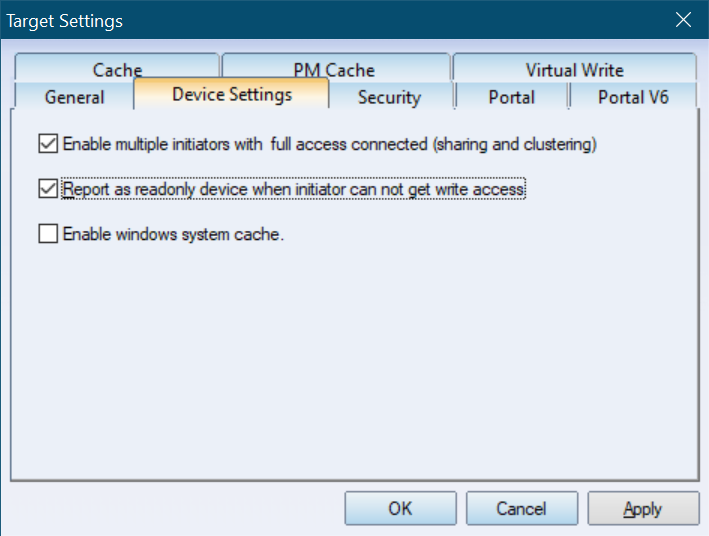Apply the target settings changes

(x=643, y=508)
